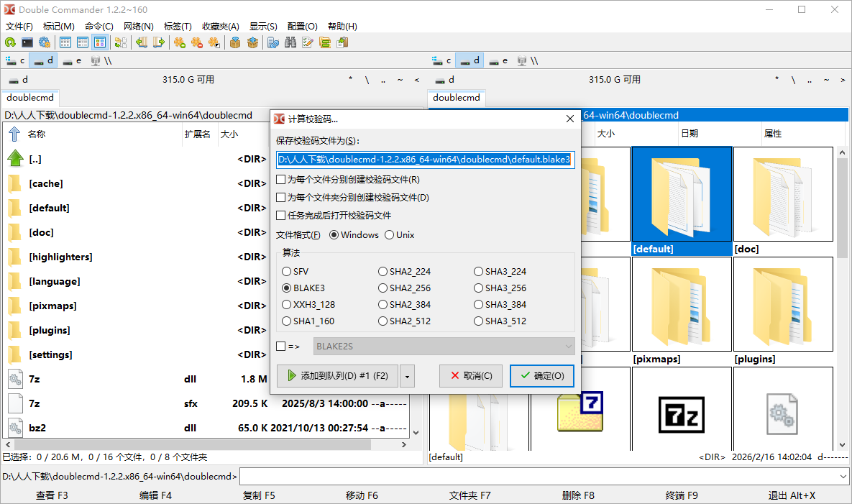Click 添加到队列(D) #1 button

336,375
